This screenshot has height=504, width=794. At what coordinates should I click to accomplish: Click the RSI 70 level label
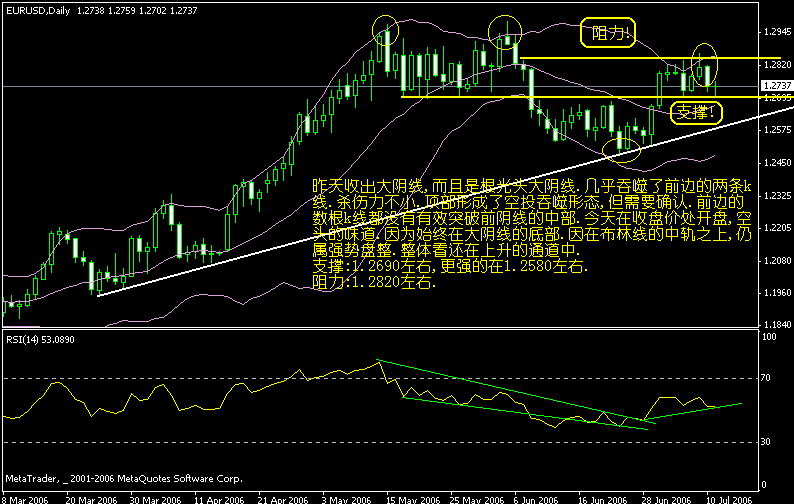(766, 378)
